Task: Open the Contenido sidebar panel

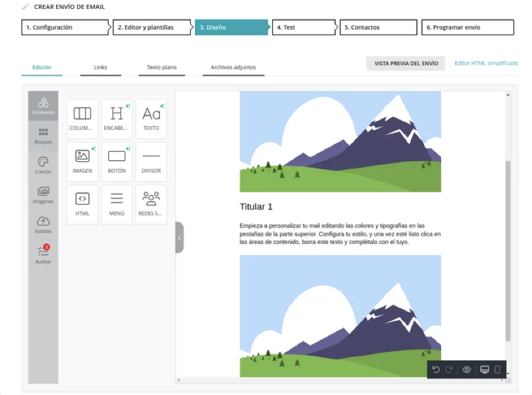Action: pyautogui.click(x=43, y=106)
